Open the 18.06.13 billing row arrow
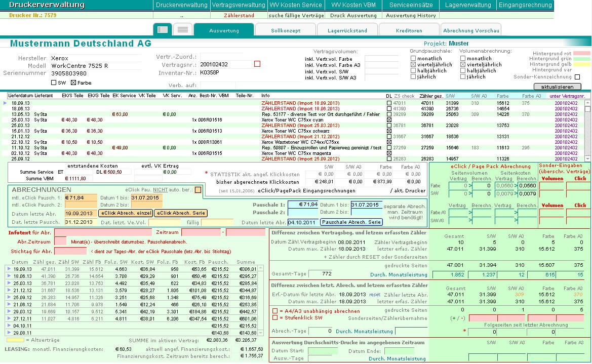This screenshot has height=364, width=592. (x=9, y=276)
